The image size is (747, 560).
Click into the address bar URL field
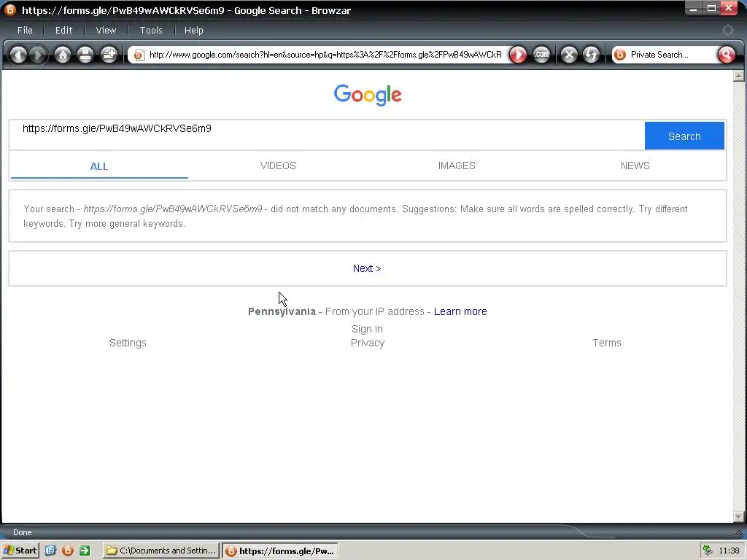[x=325, y=55]
